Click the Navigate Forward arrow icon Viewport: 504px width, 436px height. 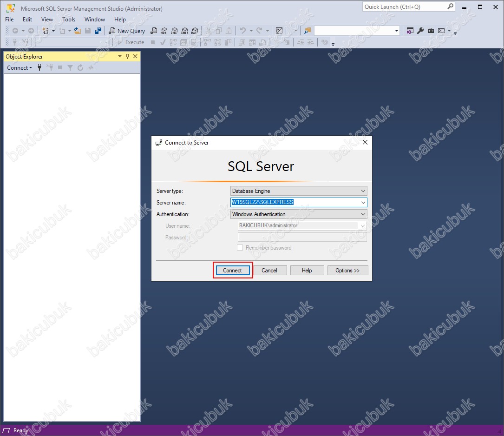31,31
